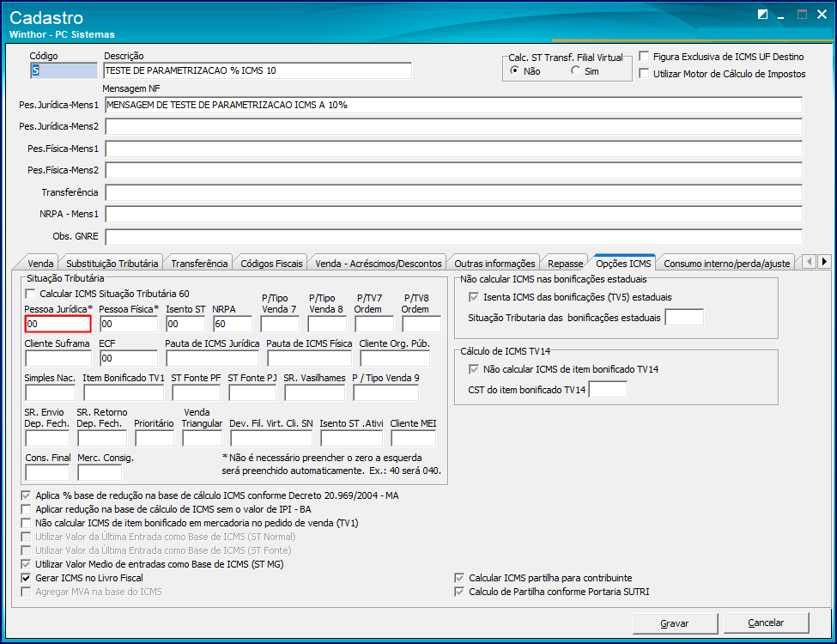837x644 pixels.
Task: Toggle Calcular ICMS partilha para contribuinte
Action: click(459, 578)
